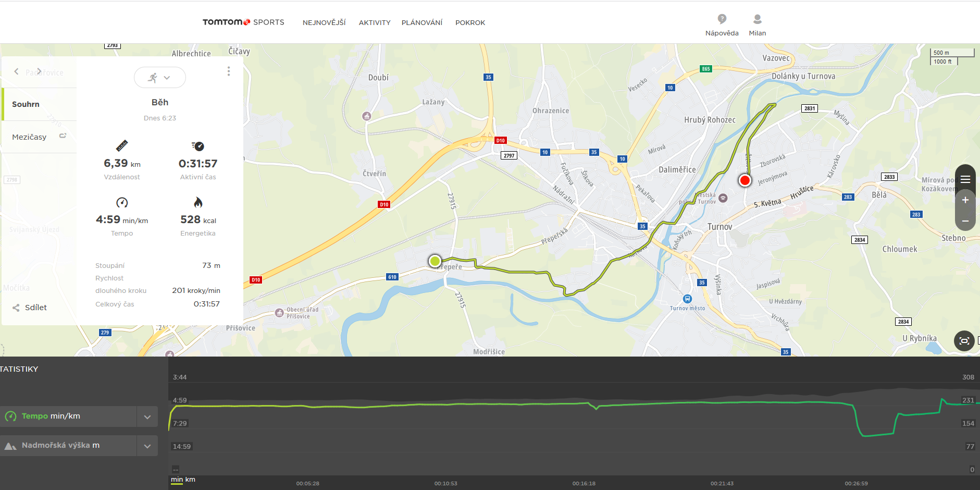This screenshot has height=490, width=980.
Task: Switch chart axis to min
Action: coord(177,480)
